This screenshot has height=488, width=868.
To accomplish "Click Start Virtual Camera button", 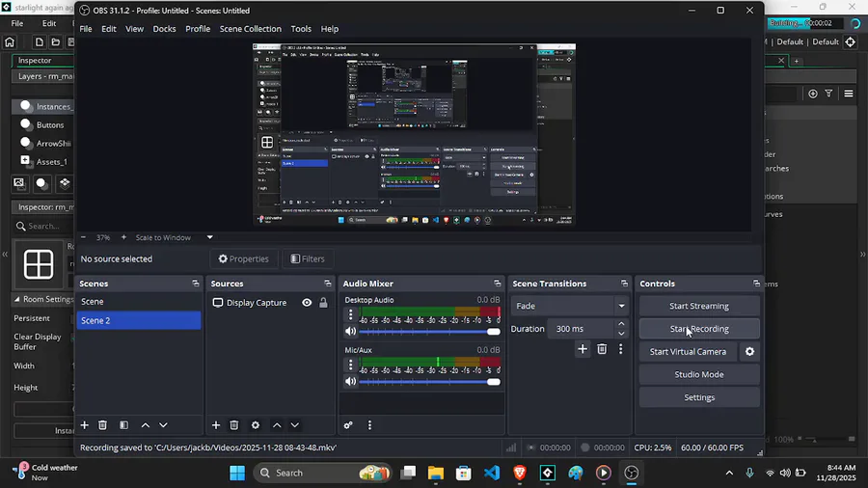I will (688, 351).
